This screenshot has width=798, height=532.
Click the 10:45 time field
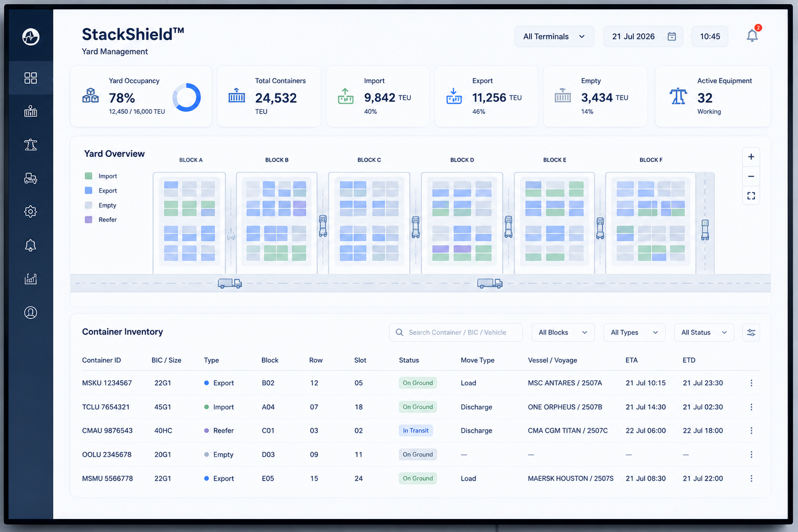[710, 36]
